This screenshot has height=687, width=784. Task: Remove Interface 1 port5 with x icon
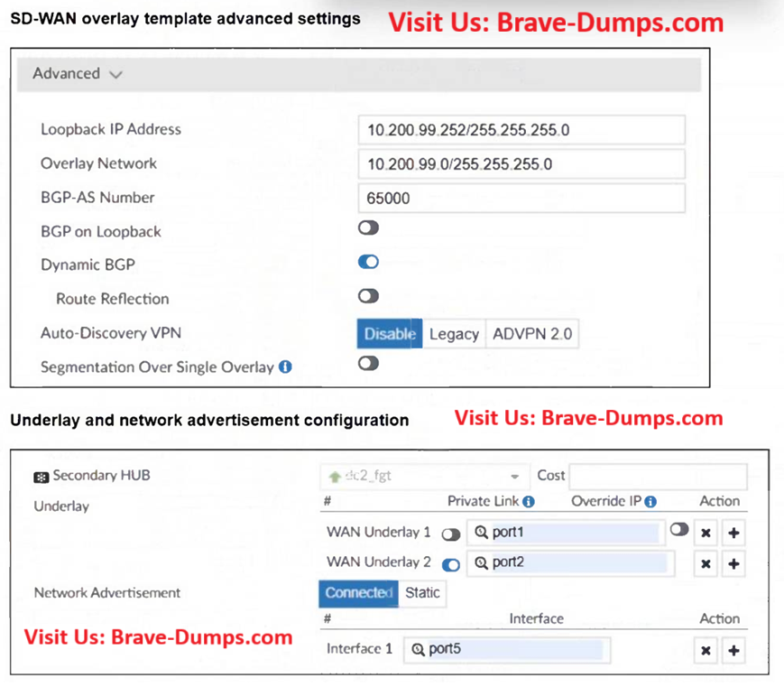tap(706, 651)
